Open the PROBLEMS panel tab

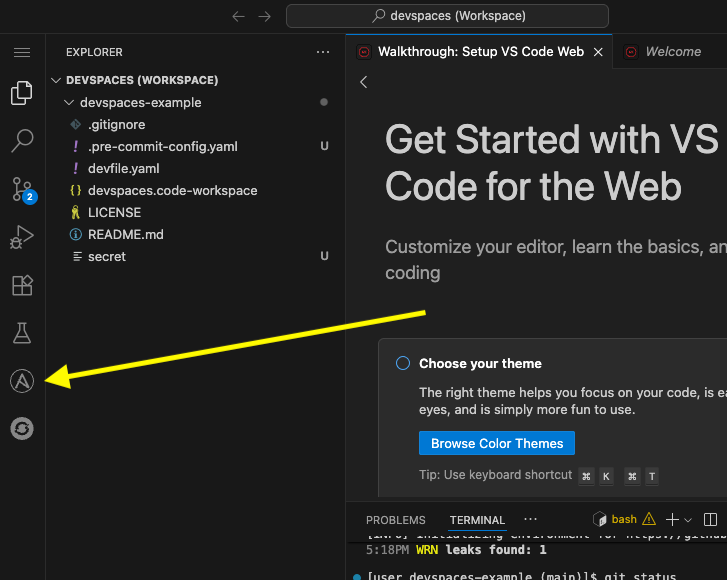coord(395,520)
